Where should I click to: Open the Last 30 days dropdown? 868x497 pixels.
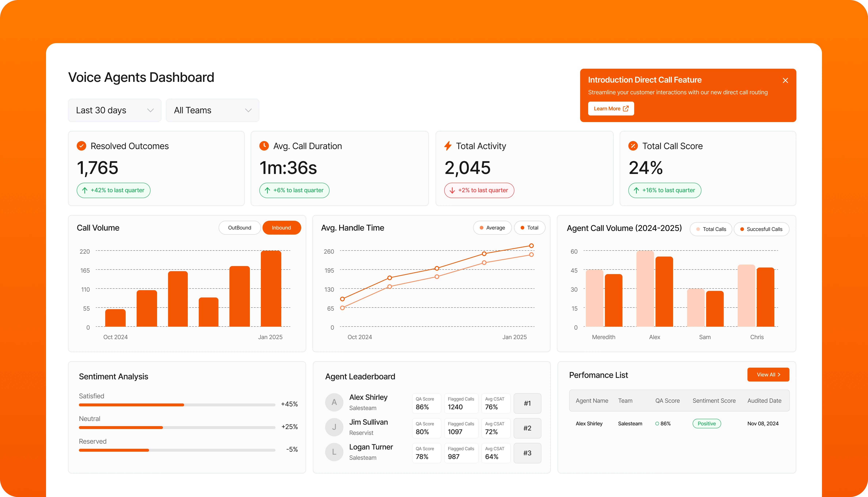point(115,110)
